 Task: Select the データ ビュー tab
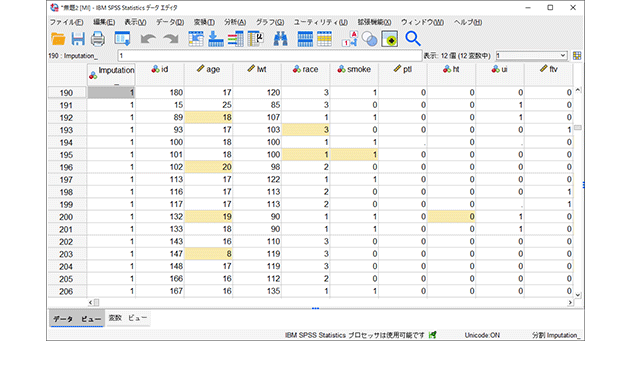77,319
